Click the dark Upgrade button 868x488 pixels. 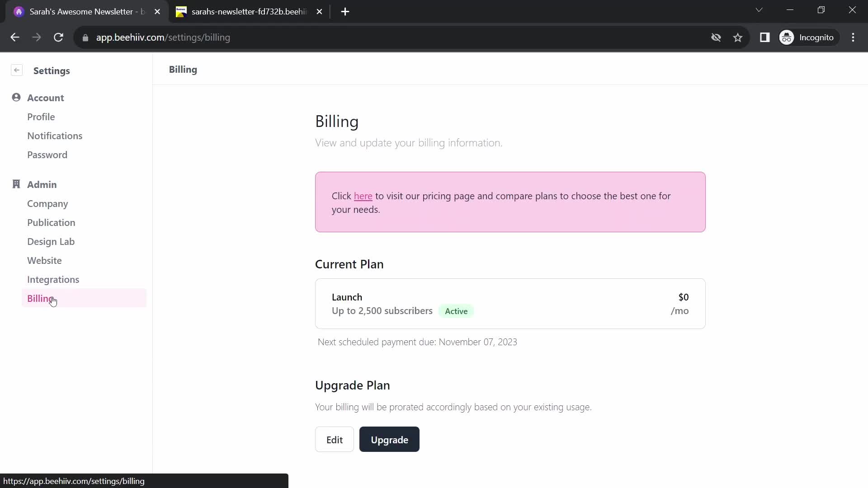pos(389,439)
